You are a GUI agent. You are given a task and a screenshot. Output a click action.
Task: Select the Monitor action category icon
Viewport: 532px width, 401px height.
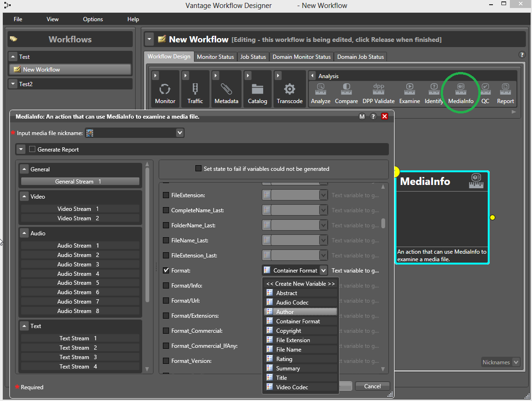point(165,89)
